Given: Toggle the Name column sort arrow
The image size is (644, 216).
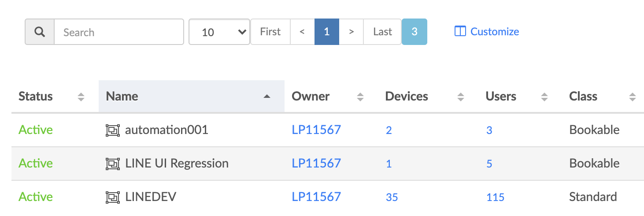Looking at the screenshot, I should pos(266,97).
